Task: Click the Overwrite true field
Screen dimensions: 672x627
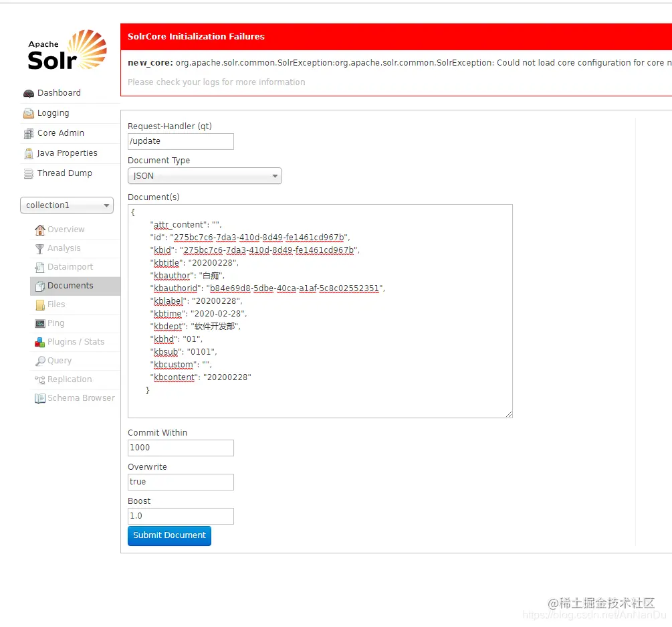Action: click(x=181, y=482)
